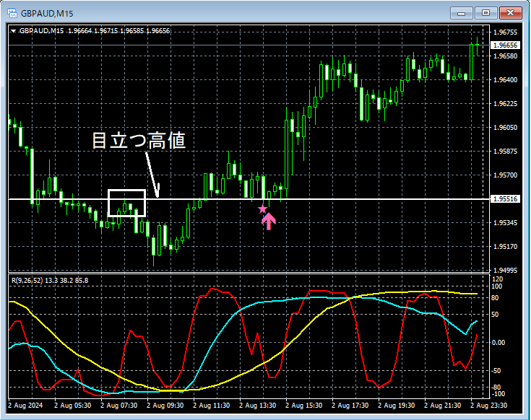
Task: Click the 2 Aug 17:30 time label
Action: pyautogui.click(x=350, y=406)
